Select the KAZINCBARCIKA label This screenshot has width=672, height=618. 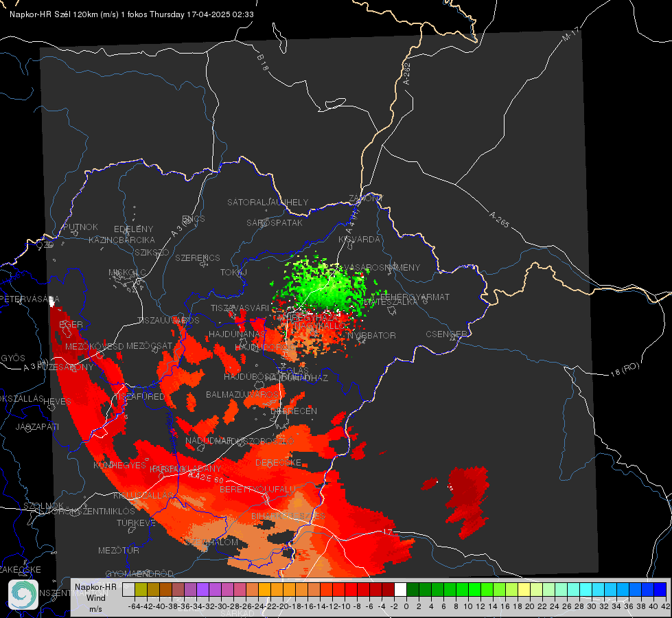point(121,240)
